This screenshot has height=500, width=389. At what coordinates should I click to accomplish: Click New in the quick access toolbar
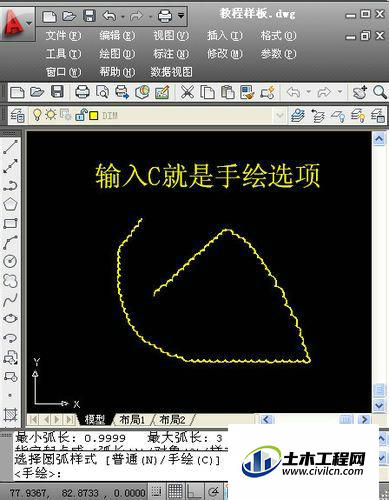(x=49, y=16)
